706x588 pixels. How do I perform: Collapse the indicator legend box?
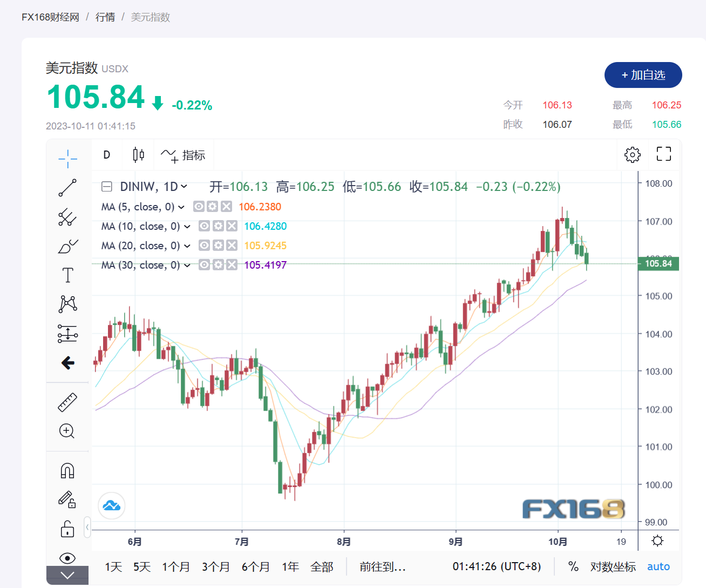[x=107, y=187]
